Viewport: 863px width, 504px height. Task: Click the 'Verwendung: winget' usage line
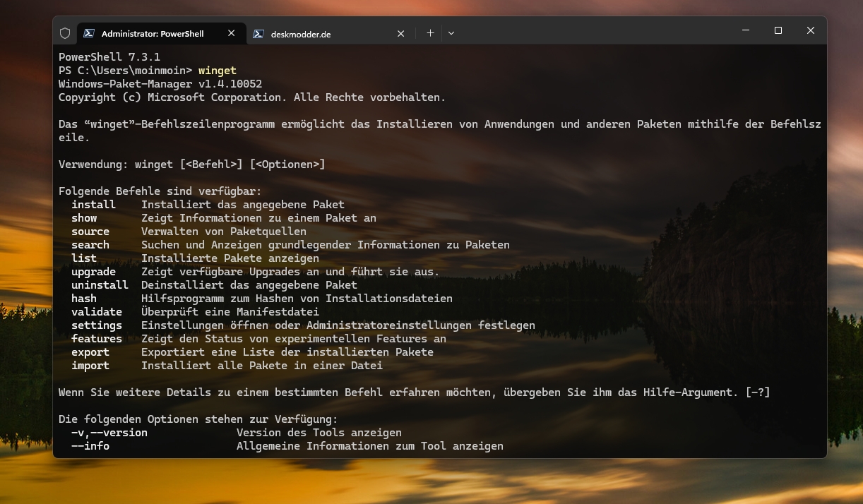(x=192, y=164)
